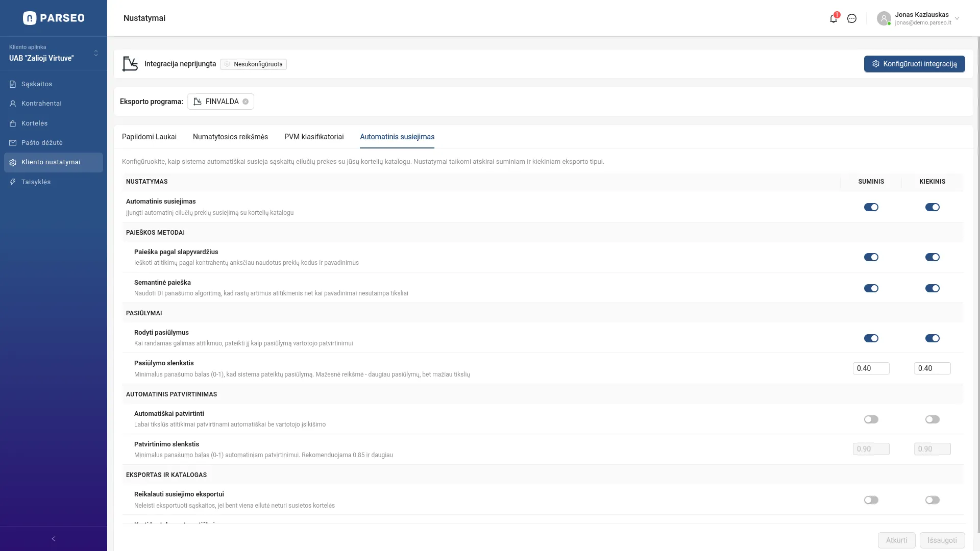Disable Kiekinis Semantinė paieška toggle
This screenshot has width=980, height=551.
(932, 288)
